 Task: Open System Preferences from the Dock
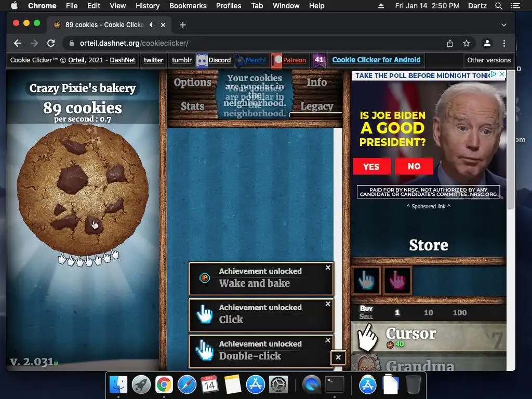pyautogui.click(x=278, y=384)
